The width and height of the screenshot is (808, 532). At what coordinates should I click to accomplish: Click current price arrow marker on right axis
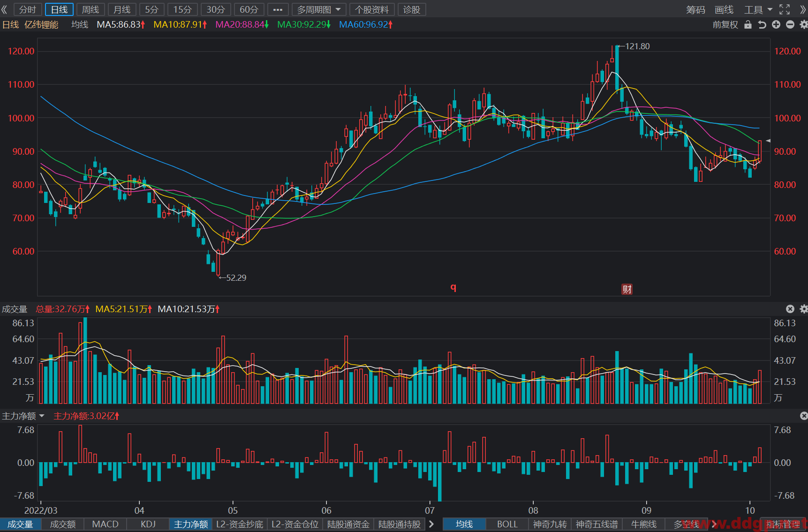[768, 141]
